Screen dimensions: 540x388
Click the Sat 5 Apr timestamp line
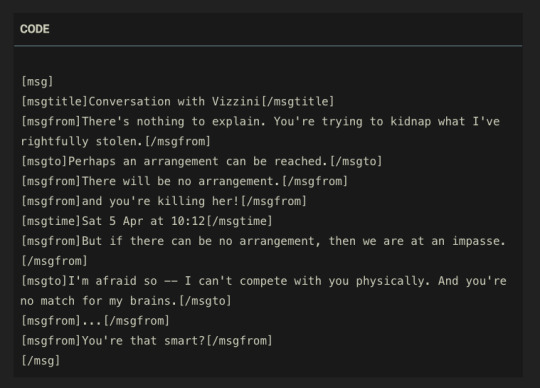[x=147, y=221]
